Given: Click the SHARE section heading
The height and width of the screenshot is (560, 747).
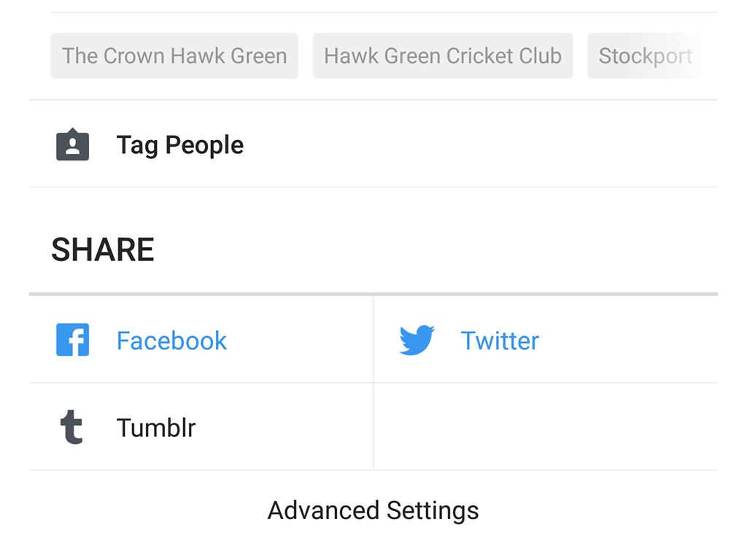Looking at the screenshot, I should point(103,250).
